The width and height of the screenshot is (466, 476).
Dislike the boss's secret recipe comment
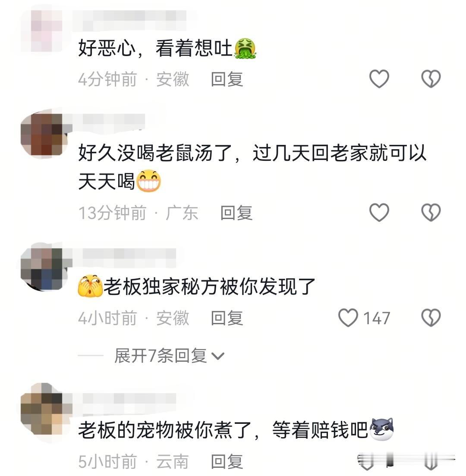coord(431,317)
